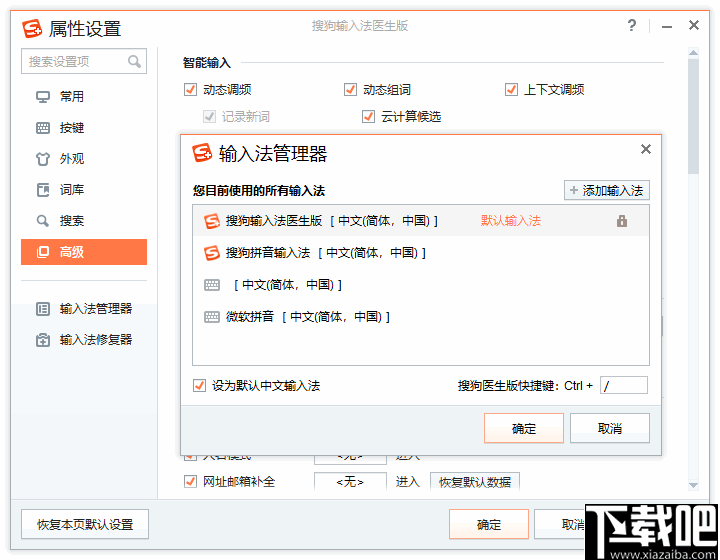Open 输入法管理器 from the sidebar
The image size is (720, 560).
[x=84, y=309]
